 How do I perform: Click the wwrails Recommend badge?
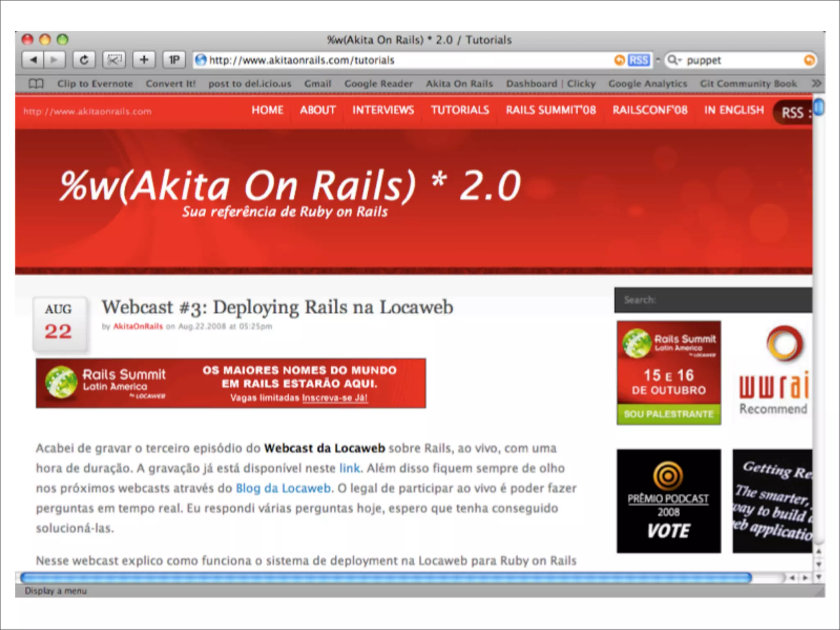[x=773, y=370]
